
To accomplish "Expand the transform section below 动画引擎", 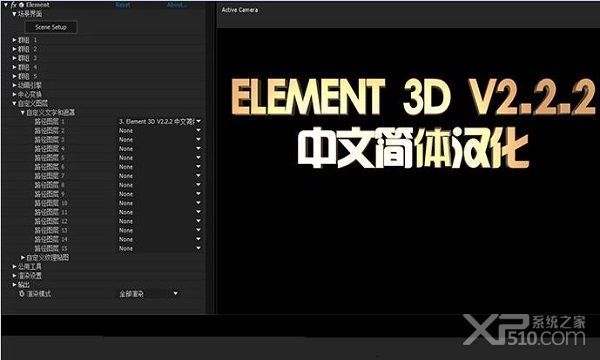I will [14, 94].
